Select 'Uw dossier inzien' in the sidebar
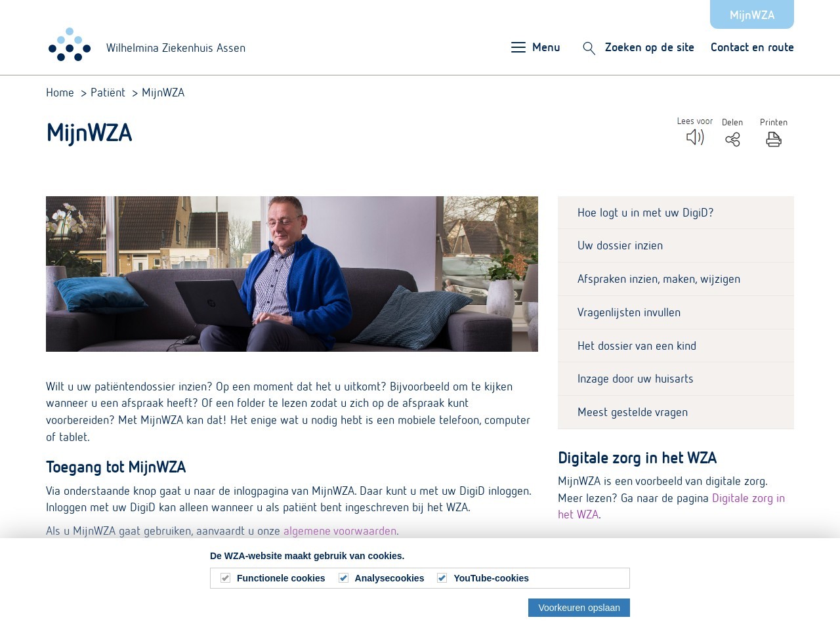Screen dimensions: 840x630 [676, 245]
